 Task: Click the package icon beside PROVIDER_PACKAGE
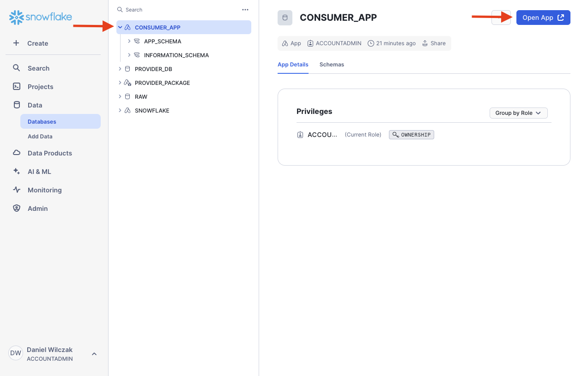click(128, 83)
